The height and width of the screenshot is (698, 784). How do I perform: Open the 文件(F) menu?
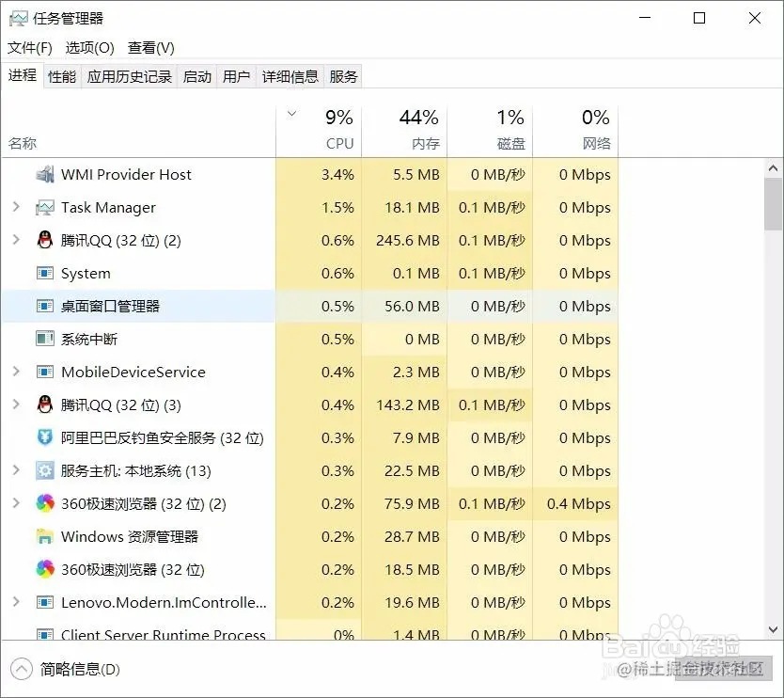click(29, 48)
